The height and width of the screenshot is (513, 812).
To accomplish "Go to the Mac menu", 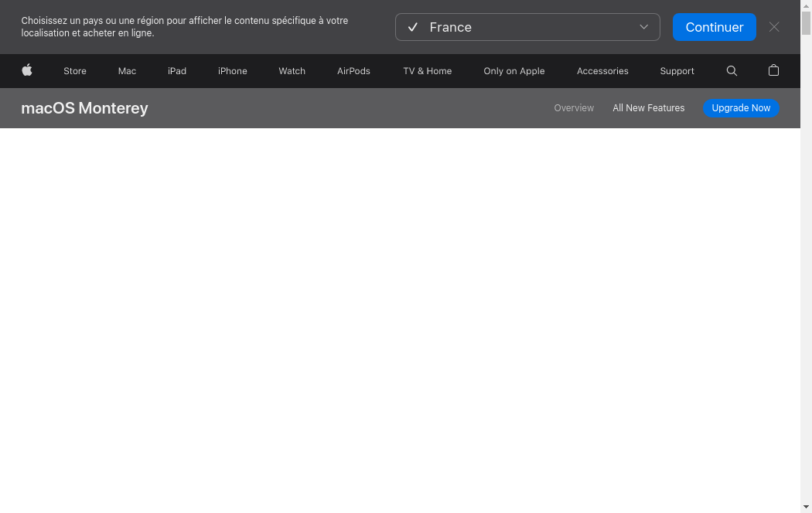I will (127, 71).
